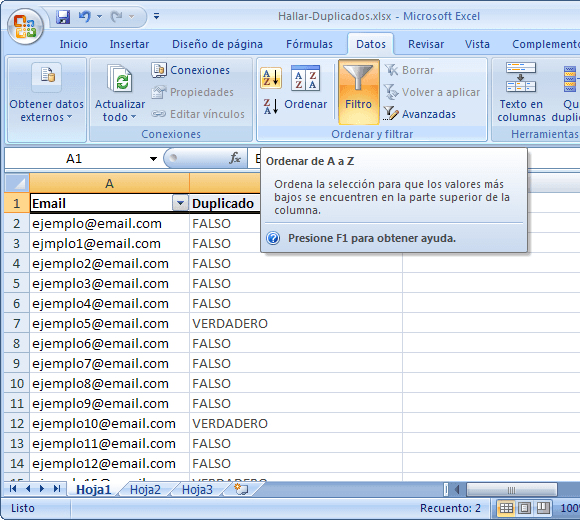The height and width of the screenshot is (520, 580).
Task: Click Borrar filter button
Action: click(409, 70)
